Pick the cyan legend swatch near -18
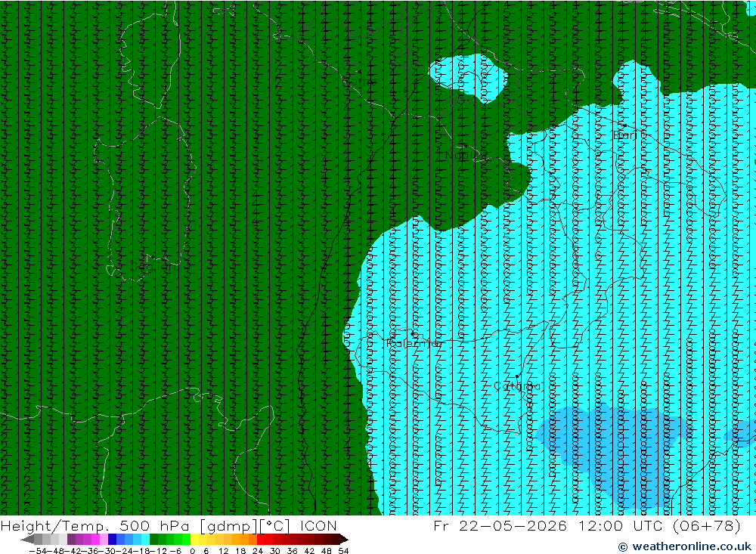 (x=145, y=539)
